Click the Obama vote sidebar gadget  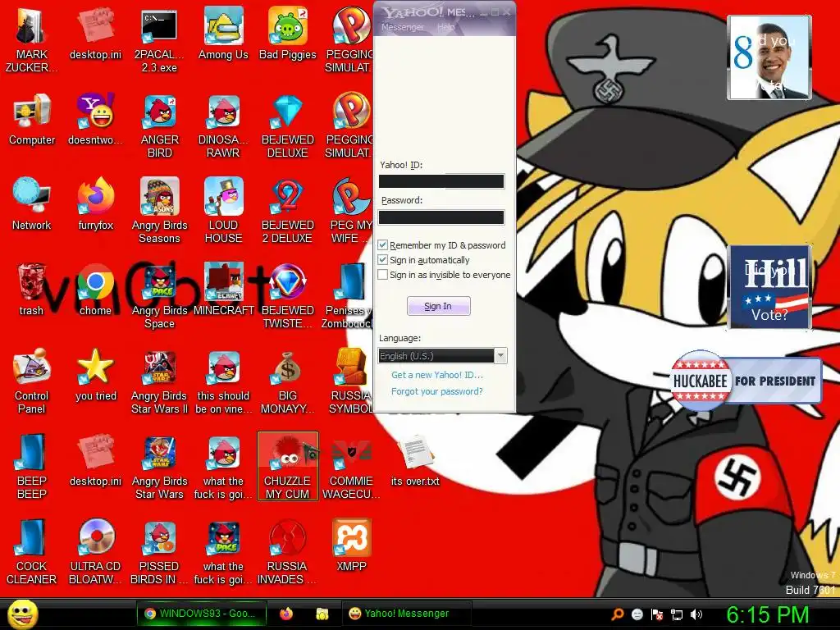click(769, 57)
